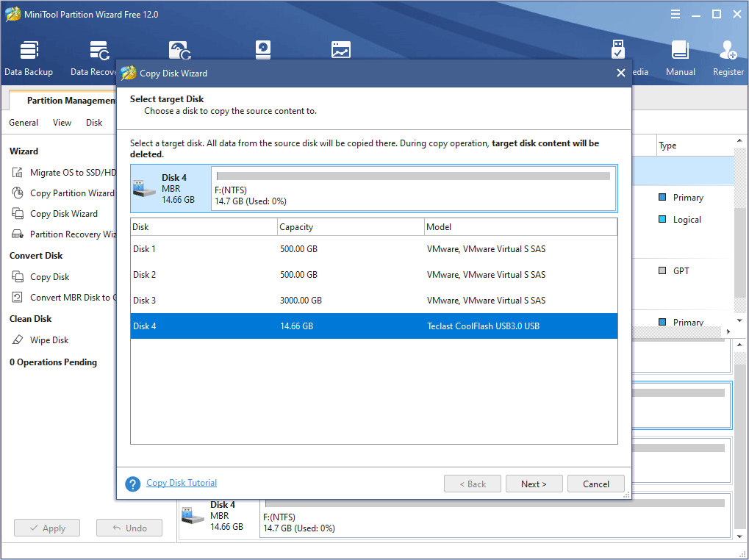This screenshot has width=749, height=560.
Task: Click the Disk 4 drive icon in wizard preview
Action: [144, 189]
